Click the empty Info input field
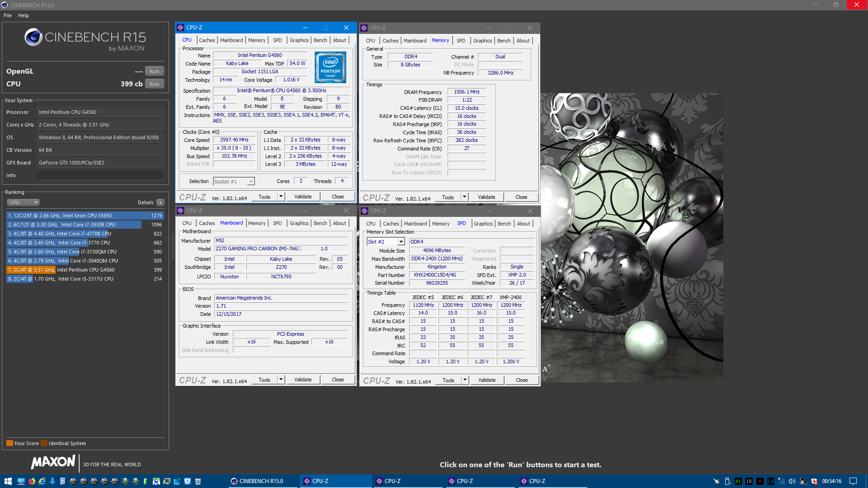This screenshot has width=868, height=488. coord(100,175)
